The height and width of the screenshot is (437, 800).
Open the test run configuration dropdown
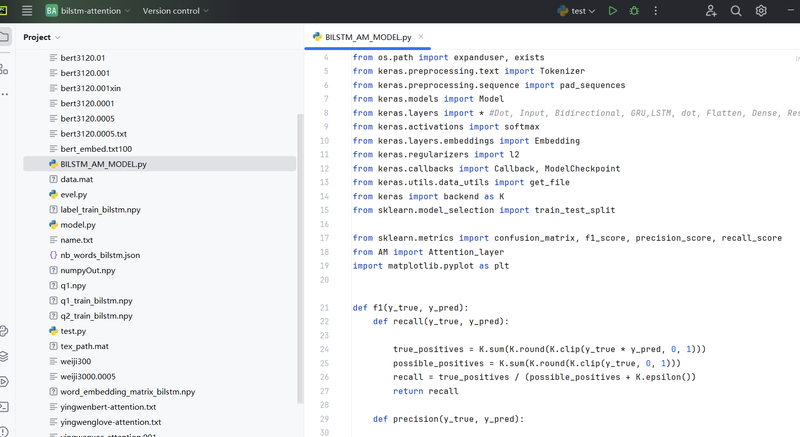click(577, 11)
